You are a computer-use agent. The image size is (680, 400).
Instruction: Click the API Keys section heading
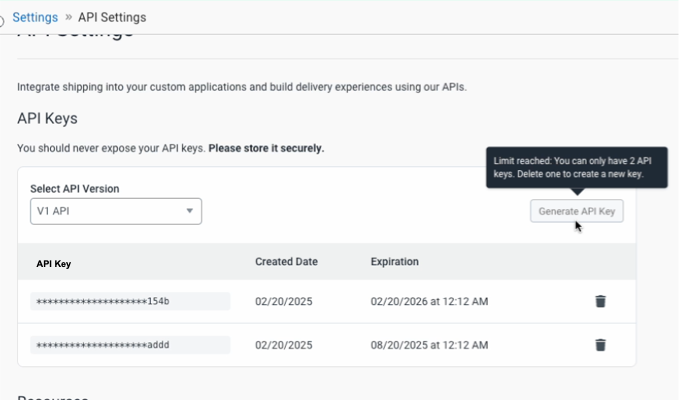[47, 118]
